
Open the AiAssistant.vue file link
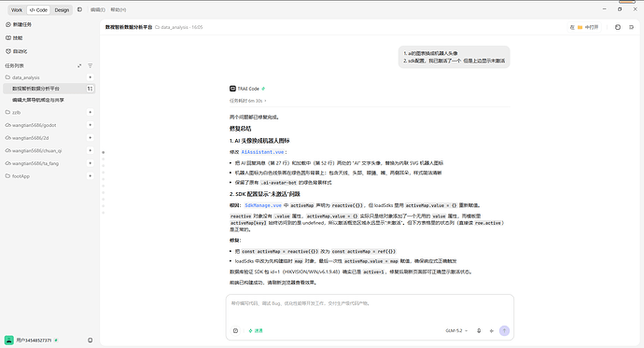point(263,152)
